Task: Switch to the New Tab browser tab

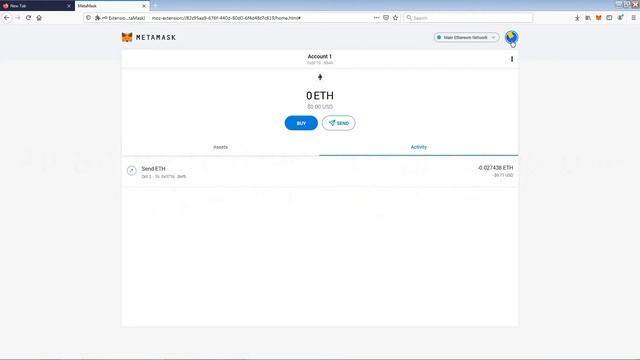Action: (37, 6)
